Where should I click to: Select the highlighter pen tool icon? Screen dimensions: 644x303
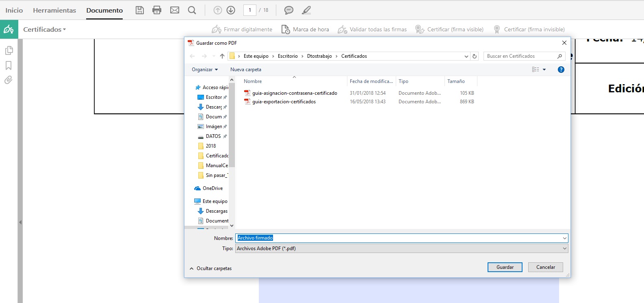click(x=306, y=10)
